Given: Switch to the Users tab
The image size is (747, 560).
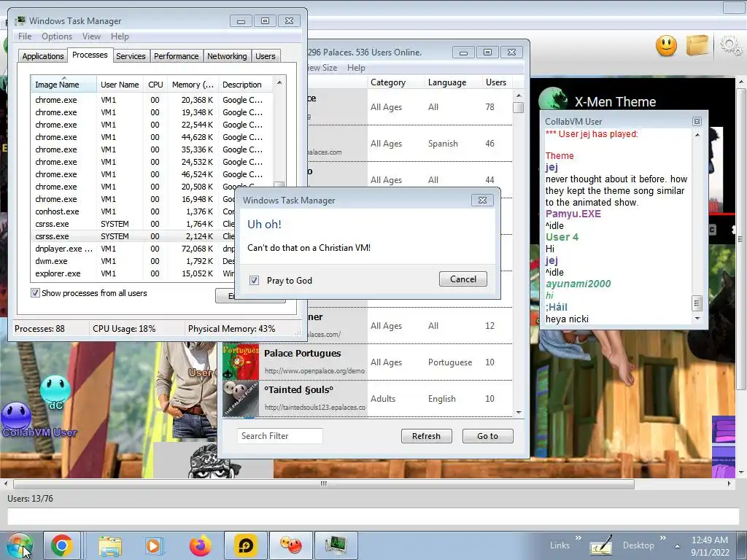Looking at the screenshot, I should coord(265,56).
